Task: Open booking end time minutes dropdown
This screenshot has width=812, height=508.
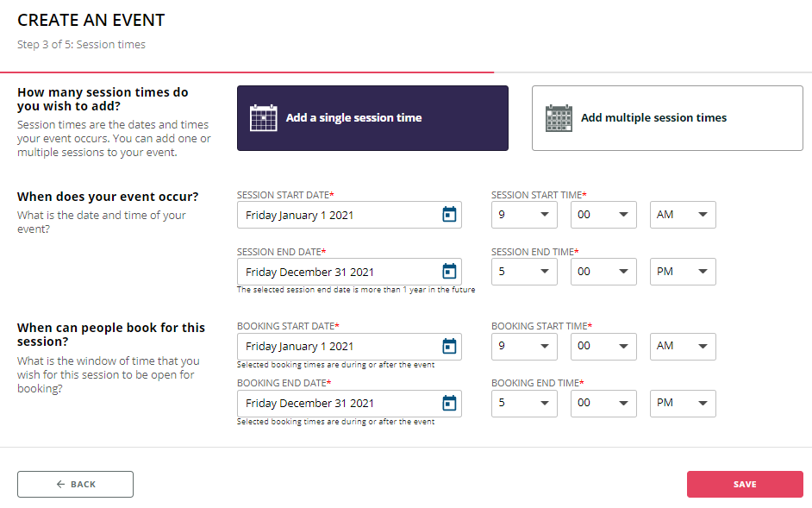Action: (x=603, y=404)
